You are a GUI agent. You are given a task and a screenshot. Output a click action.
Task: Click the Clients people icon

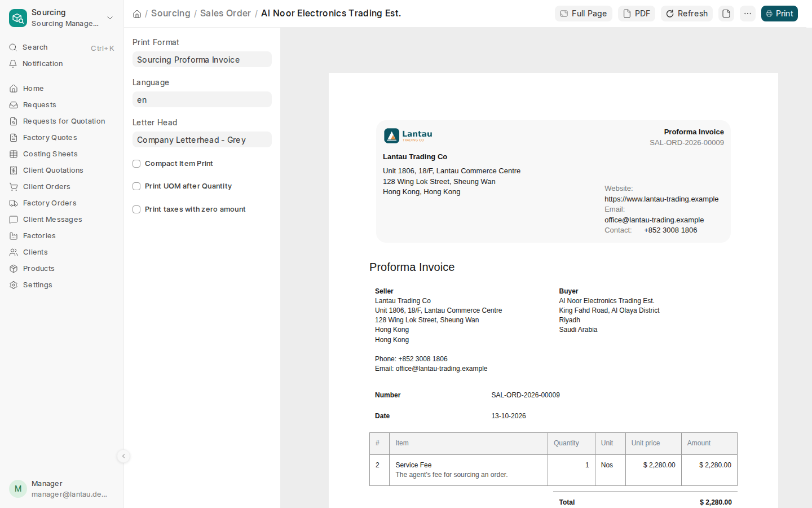click(x=14, y=252)
